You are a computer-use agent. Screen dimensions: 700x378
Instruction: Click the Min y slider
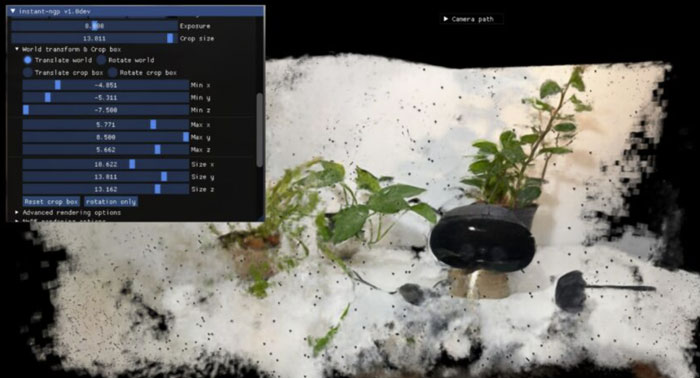(106, 97)
